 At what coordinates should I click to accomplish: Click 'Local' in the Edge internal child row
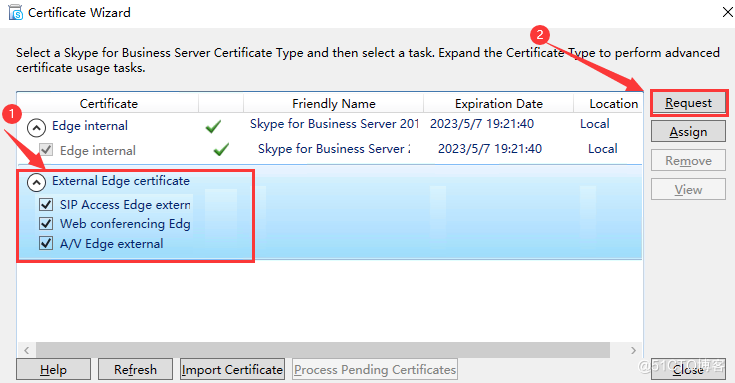coord(603,149)
